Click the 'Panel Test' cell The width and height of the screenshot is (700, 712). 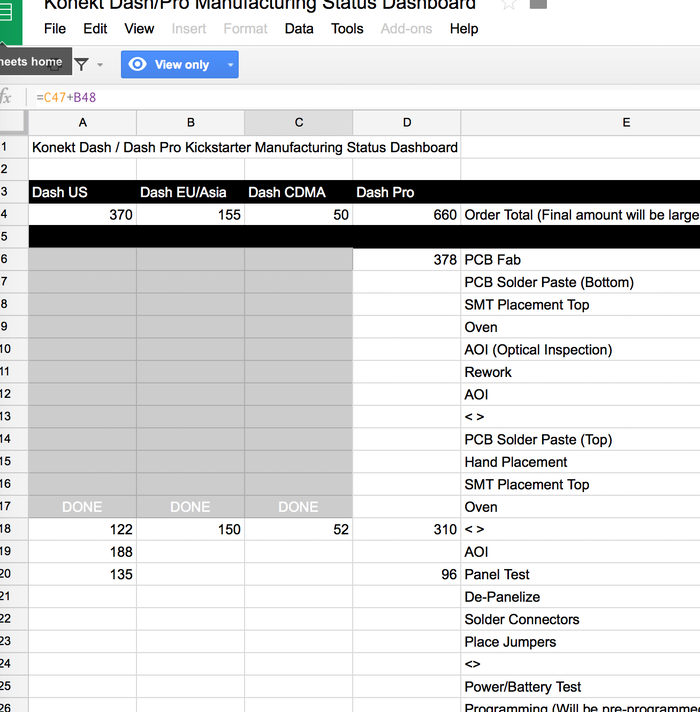coord(581,574)
